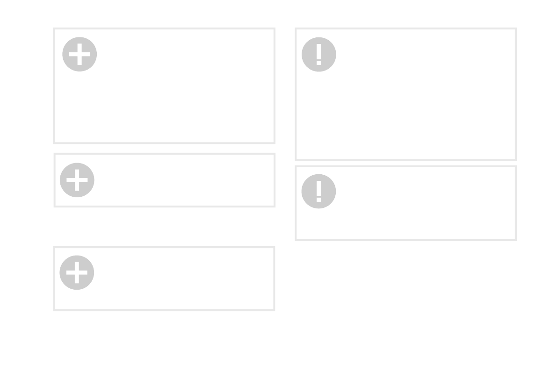Screen dimensions: 557x392
Task: Click the exclamation icon in the top-right box
Action: (319, 54)
